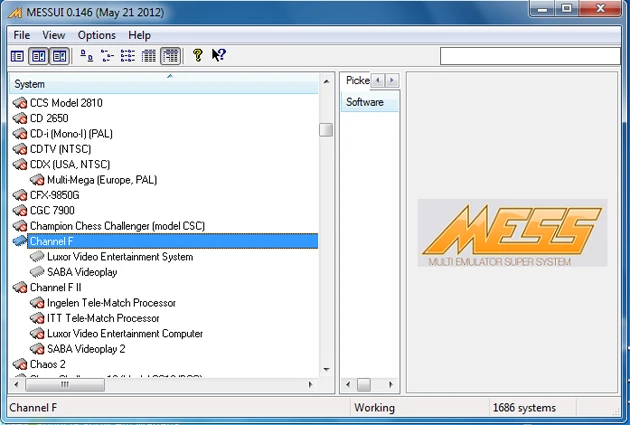Click the software pane's left scroll arrow
630x425 pixels.
[348, 384]
